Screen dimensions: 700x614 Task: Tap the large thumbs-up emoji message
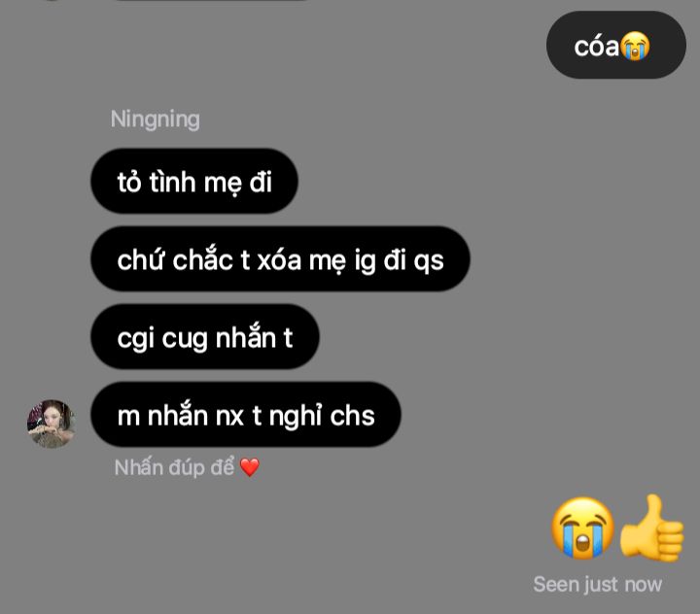[x=651, y=528]
